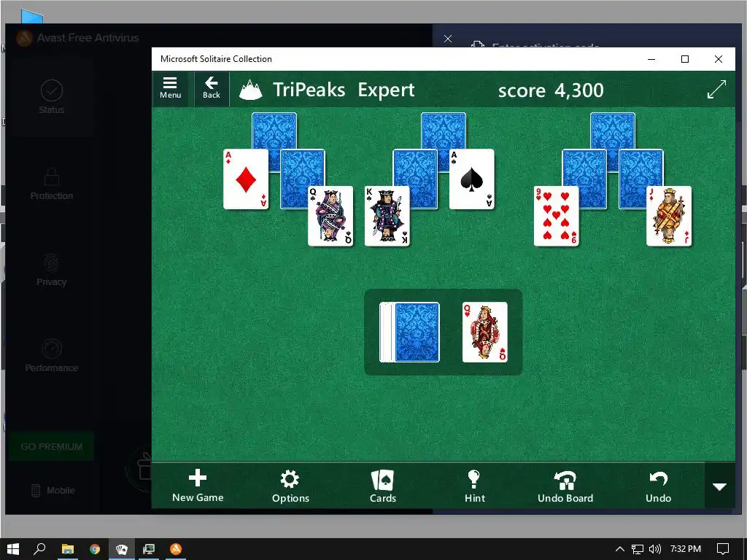Open Avast orange taskbar icon
Image resolution: width=747 pixels, height=560 pixels.
click(176, 549)
